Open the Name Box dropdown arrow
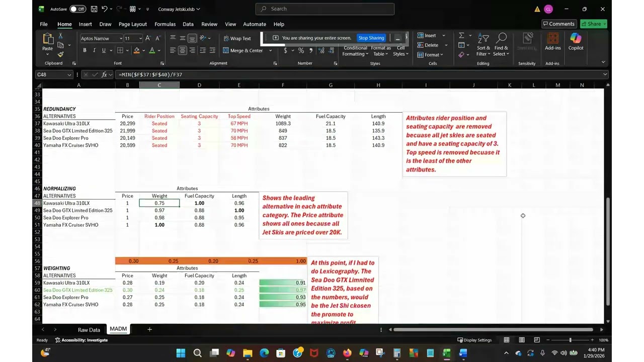 point(69,74)
